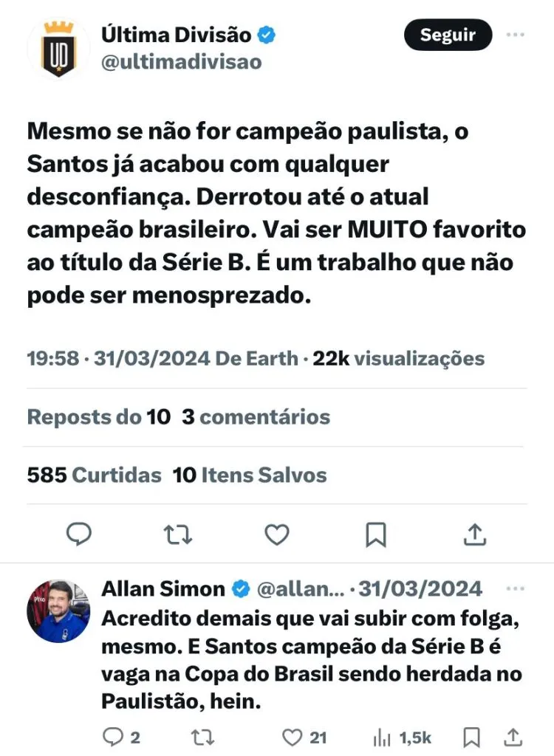
Task: Open more options for main tweet
Action: click(515, 35)
